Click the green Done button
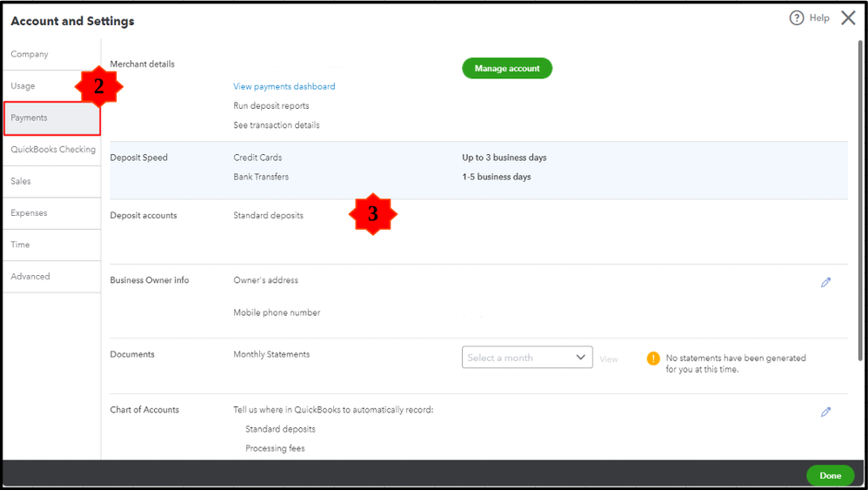The width and height of the screenshot is (868, 490). pyautogui.click(x=831, y=475)
